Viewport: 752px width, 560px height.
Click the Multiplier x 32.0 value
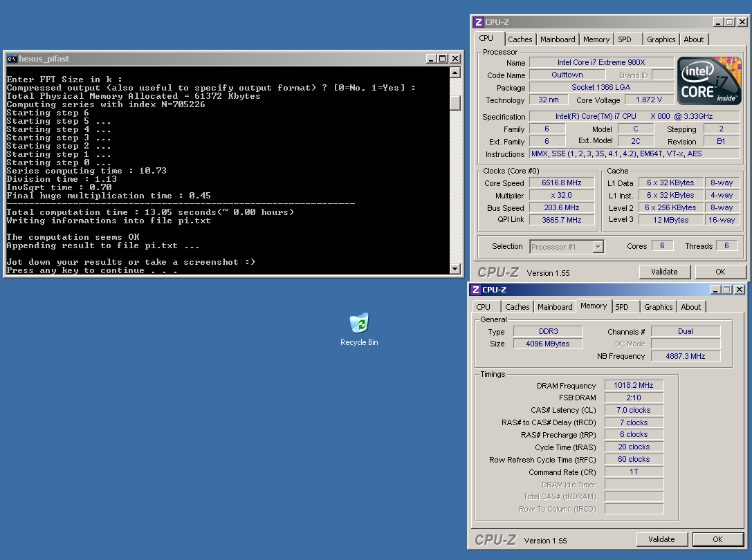pyautogui.click(x=562, y=195)
